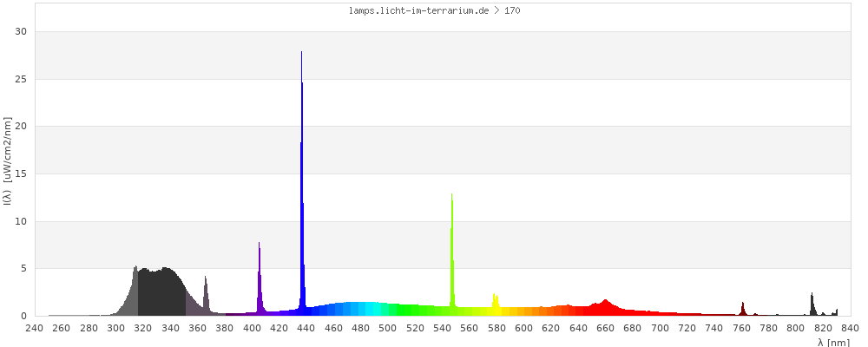Click the x-axis tick label '480'
The width and height of the screenshot is (868, 347).
[x=361, y=328]
